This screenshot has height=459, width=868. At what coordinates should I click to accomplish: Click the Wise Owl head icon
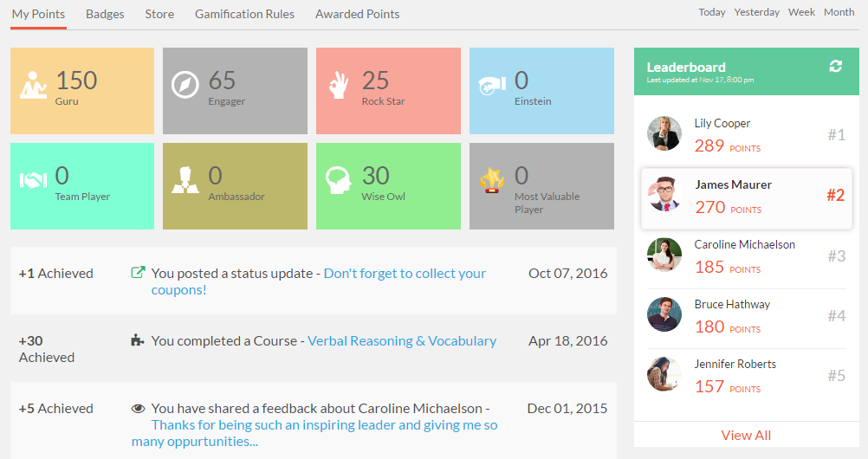[x=338, y=180]
